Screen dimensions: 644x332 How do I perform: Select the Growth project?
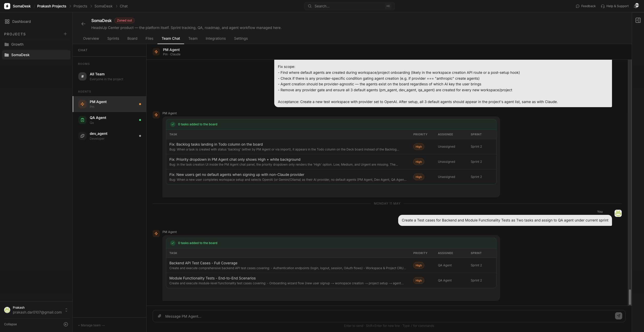tap(36, 44)
